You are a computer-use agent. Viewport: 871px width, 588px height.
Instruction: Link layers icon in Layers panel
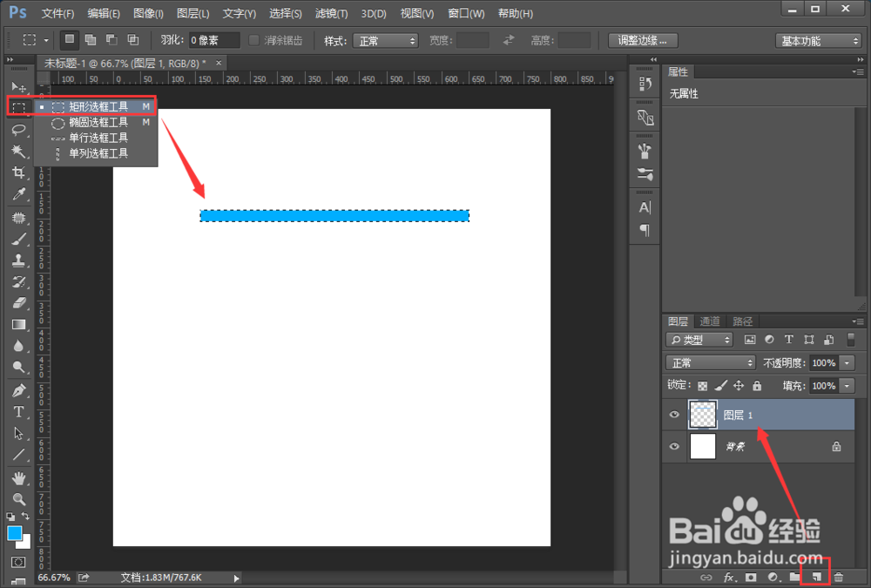click(706, 577)
